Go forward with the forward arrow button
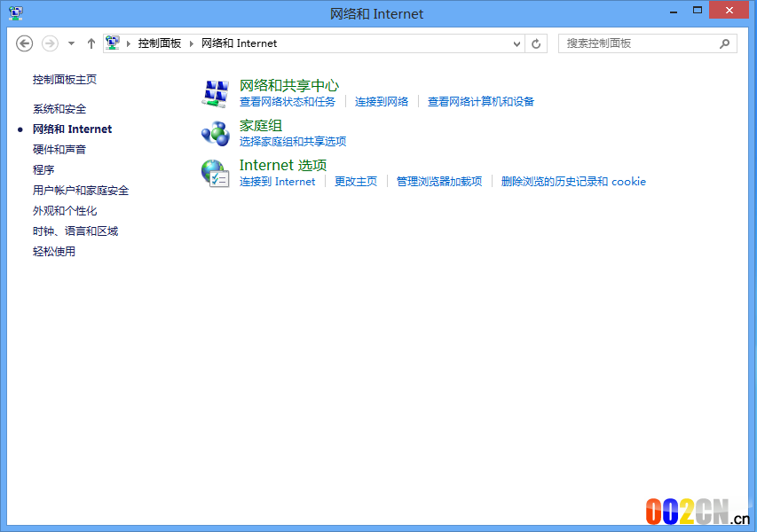 coord(50,43)
